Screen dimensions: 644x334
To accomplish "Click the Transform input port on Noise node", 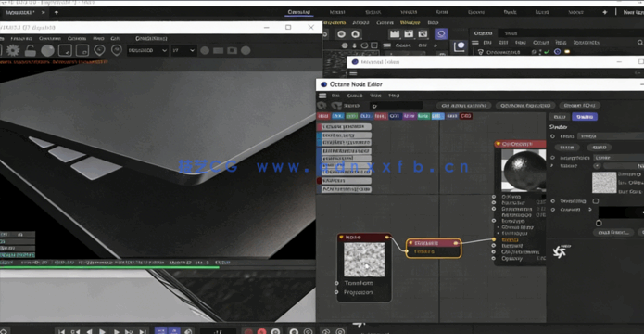I will [336, 283].
